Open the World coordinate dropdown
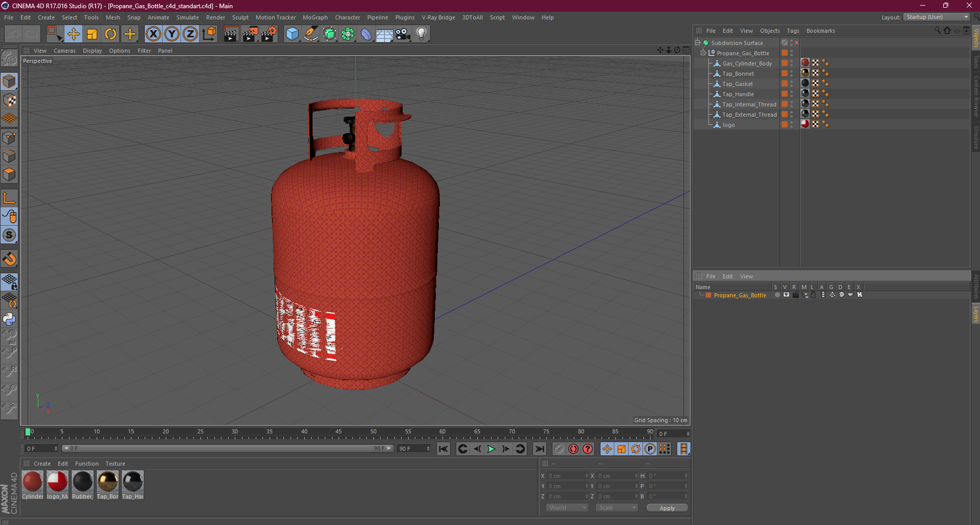 (x=567, y=508)
